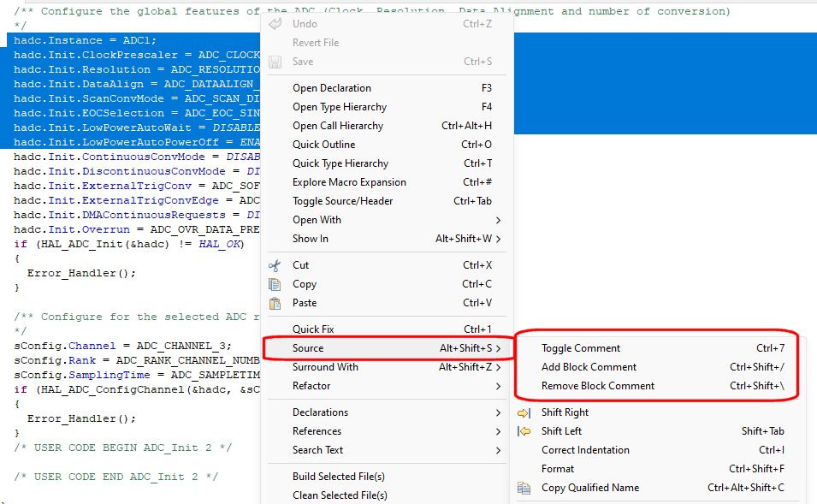The width and height of the screenshot is (817, 504).
Task: Expand the References submenu arrow
Action: pos(498,431)
